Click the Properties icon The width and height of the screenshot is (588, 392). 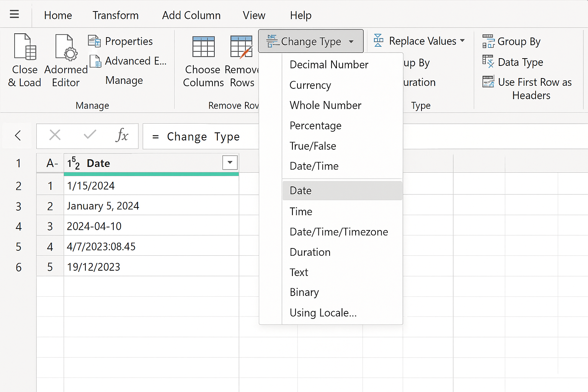pyautogui.click(x=95, y=41)
